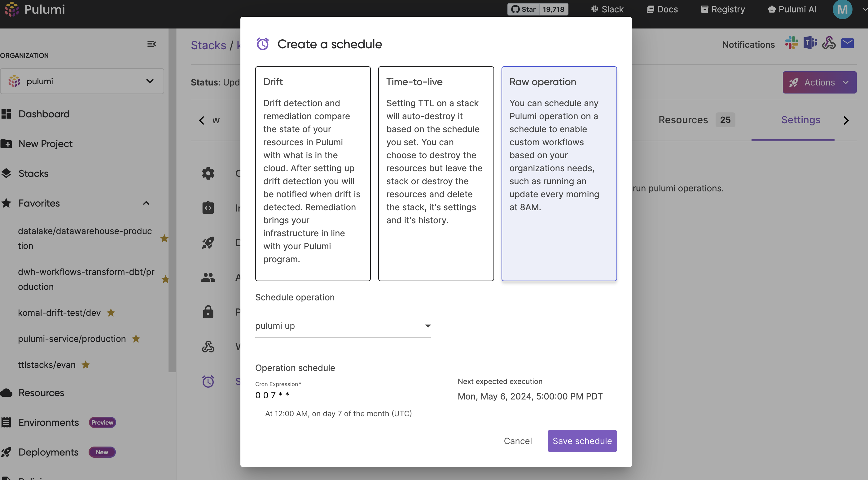Cancel the schedule creation dialog
Viewport: 868px width, 480px height.
518,441
